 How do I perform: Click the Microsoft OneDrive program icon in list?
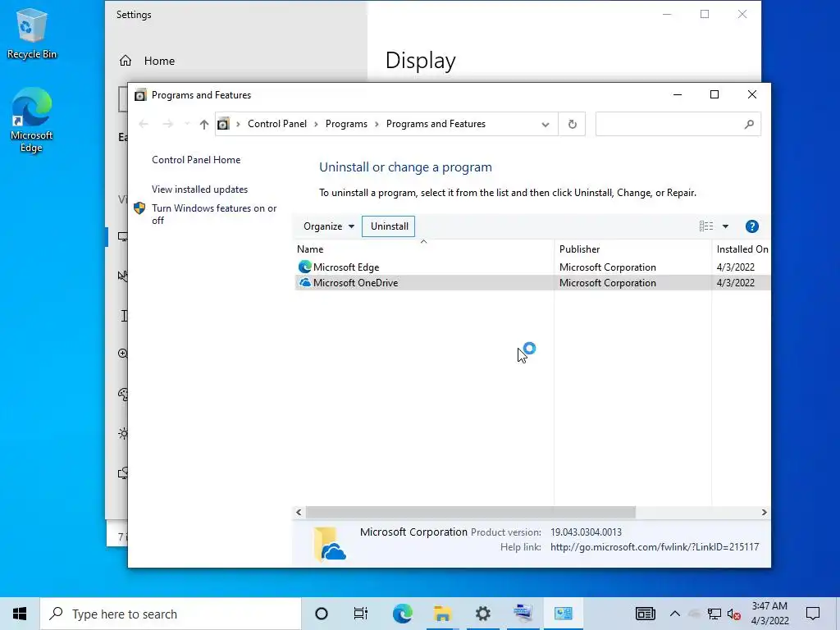click(305, 282)
